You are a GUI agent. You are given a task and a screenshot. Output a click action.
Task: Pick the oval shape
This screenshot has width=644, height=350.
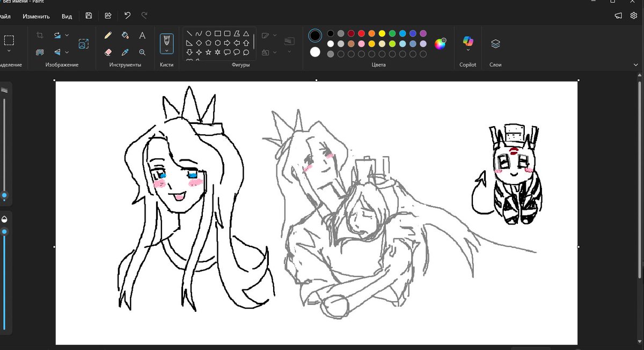point(208,33)
